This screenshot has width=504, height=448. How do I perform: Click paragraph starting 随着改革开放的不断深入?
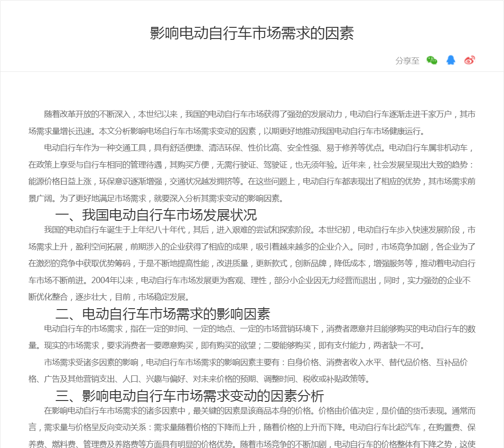[252, 123]
